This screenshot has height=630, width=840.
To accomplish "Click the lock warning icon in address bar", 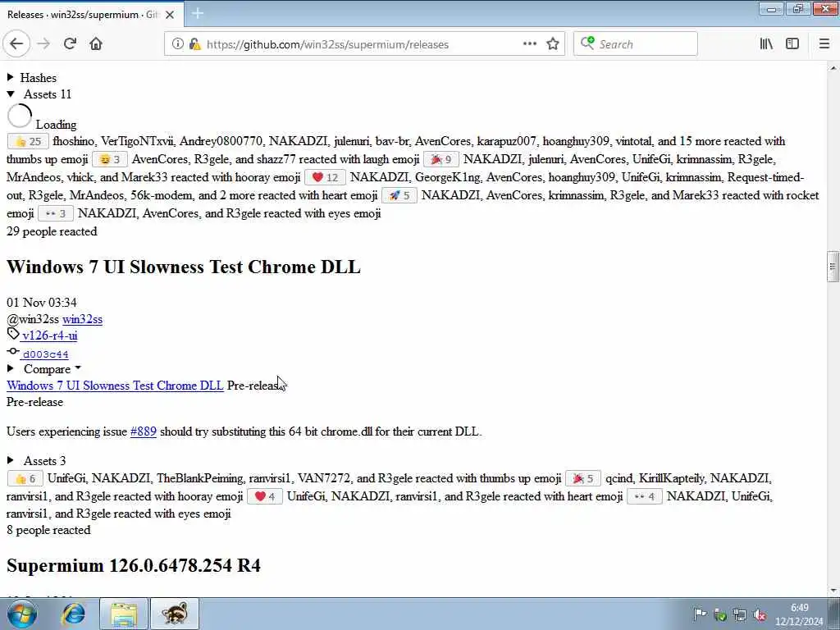I will (195, 44).
